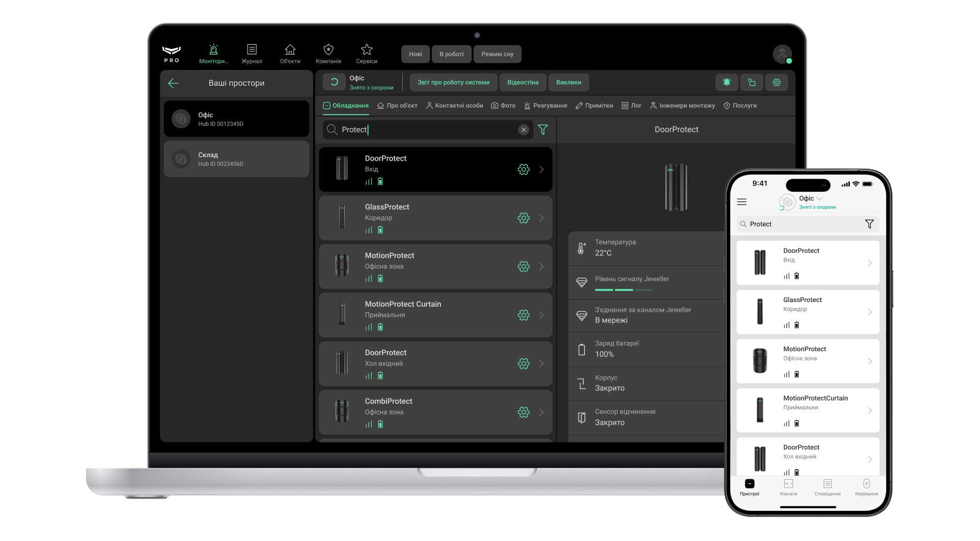Open settings gear for GlassProtect device

click(x=523, y=218)
